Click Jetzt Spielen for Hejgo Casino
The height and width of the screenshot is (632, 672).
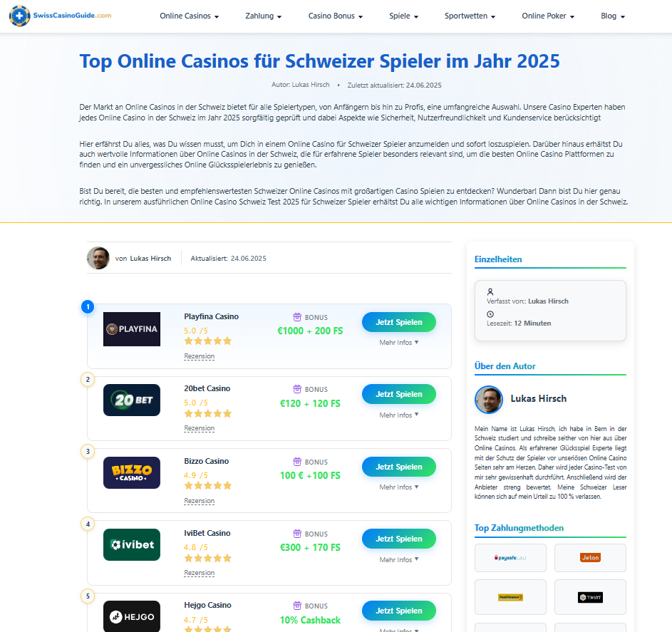coord(398,611)
